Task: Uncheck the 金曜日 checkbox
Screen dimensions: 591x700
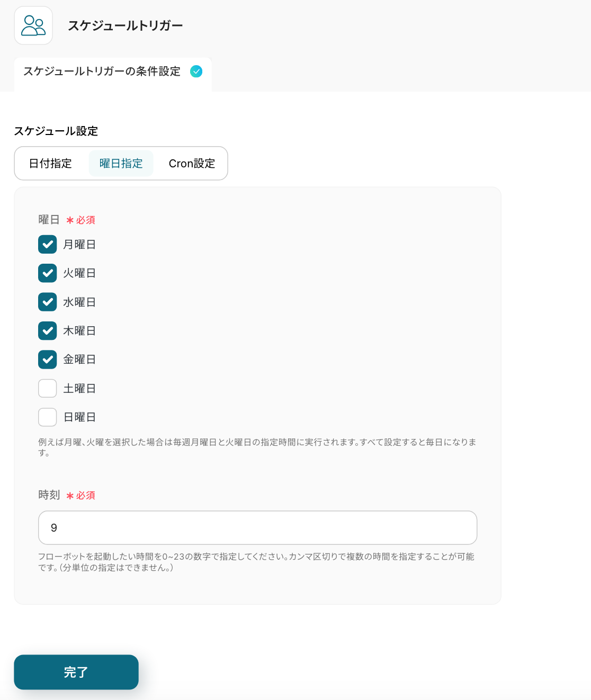Action: [x=48, y=360]
